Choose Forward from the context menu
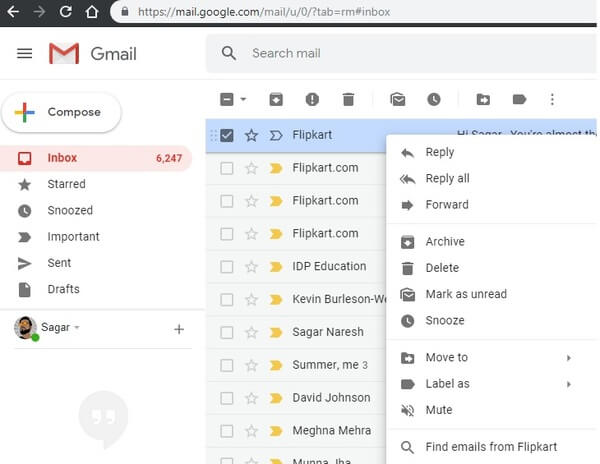 click(492, 205)
